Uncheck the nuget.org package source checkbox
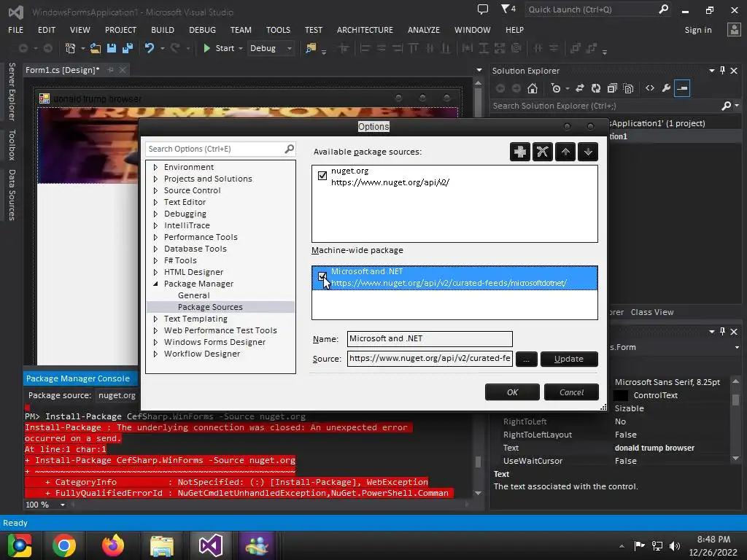Screen dimensions: 747x560 tap(322, 176)
